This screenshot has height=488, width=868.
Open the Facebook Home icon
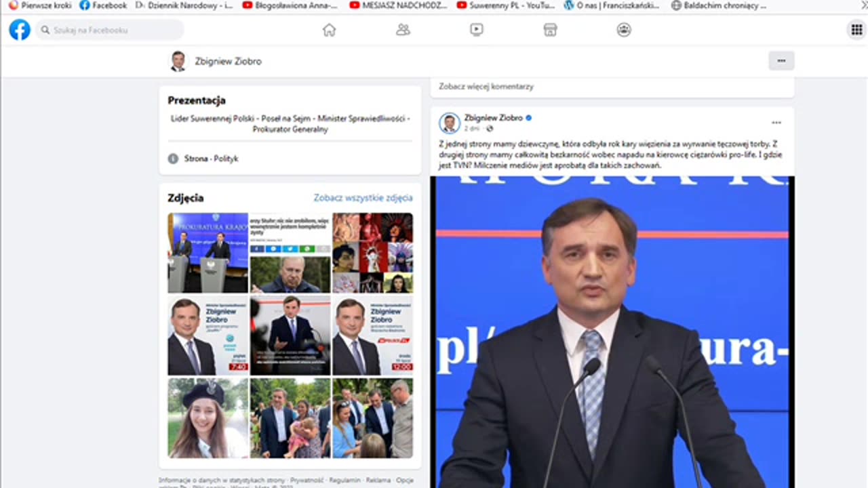pyautogui.click(x=329, y=30)
